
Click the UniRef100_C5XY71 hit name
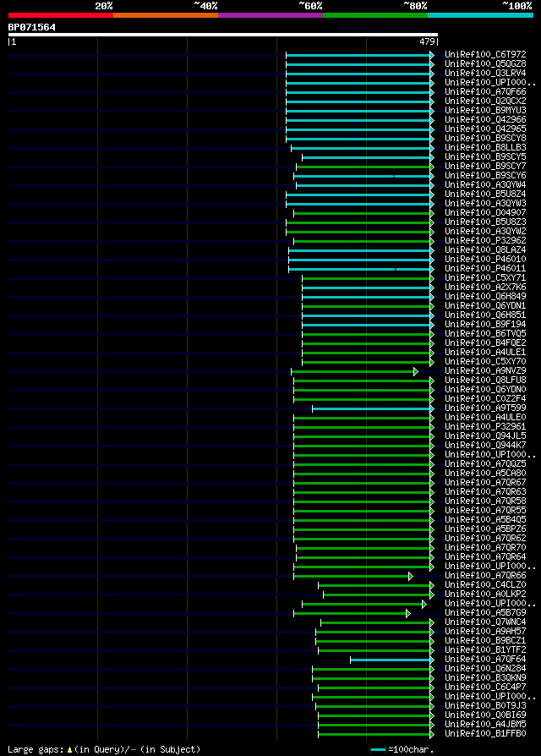[x=485, y=278]
